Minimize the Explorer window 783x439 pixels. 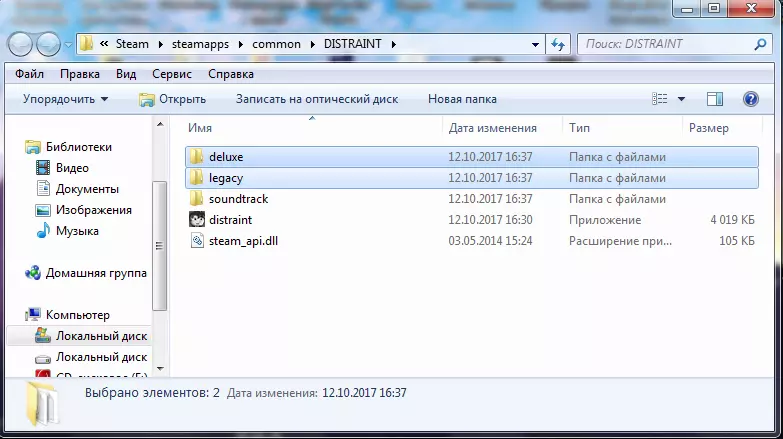pyautogui.click(x=687, y=9)
